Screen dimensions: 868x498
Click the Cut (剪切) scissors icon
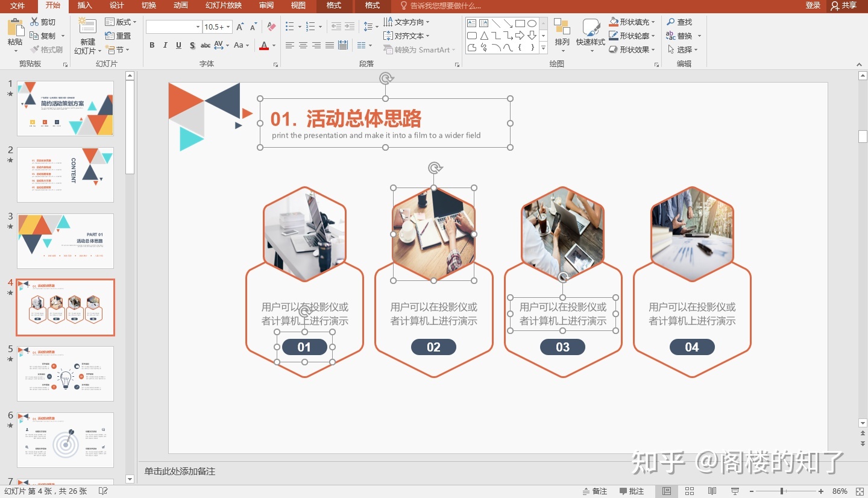coord(34,22)
